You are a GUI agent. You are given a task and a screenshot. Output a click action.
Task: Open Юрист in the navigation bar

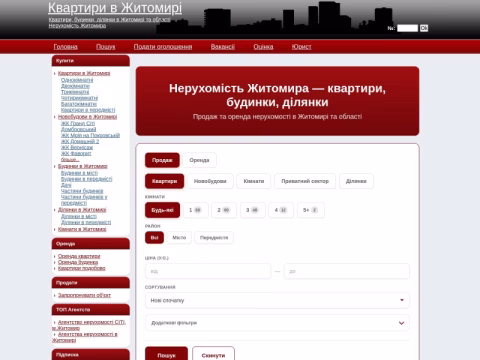point(302,47)
